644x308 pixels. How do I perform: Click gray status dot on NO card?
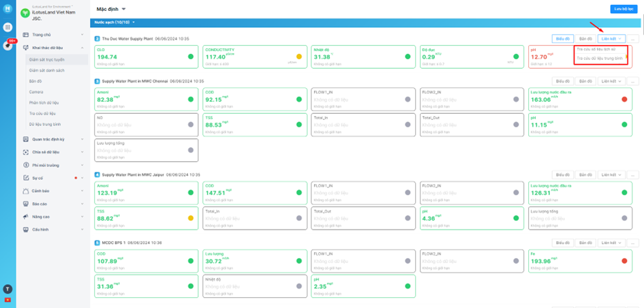pyautogui.click(x=191, y=125)
